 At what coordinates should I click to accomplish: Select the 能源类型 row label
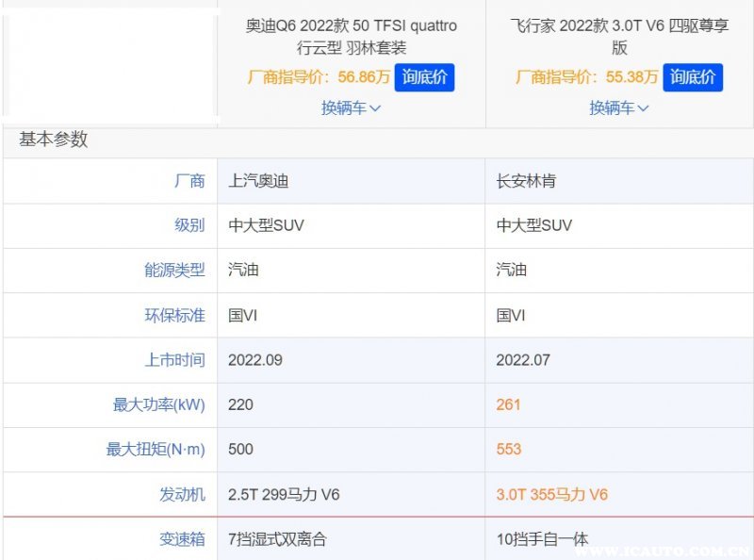pos(174,271)
